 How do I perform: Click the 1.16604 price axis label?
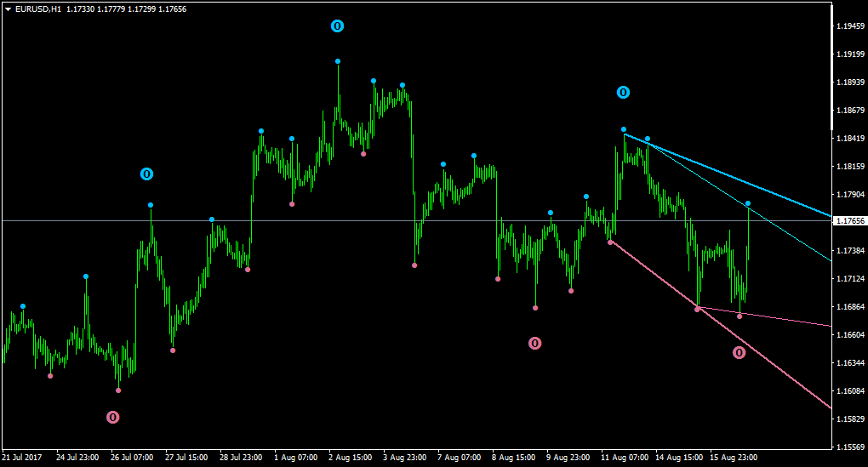coord(850,335)
